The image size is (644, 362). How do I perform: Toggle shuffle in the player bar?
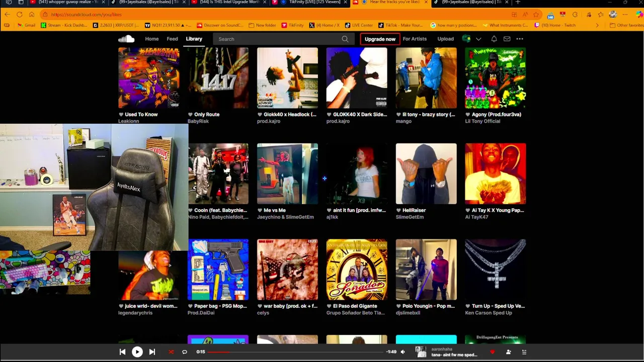(171, 352)
